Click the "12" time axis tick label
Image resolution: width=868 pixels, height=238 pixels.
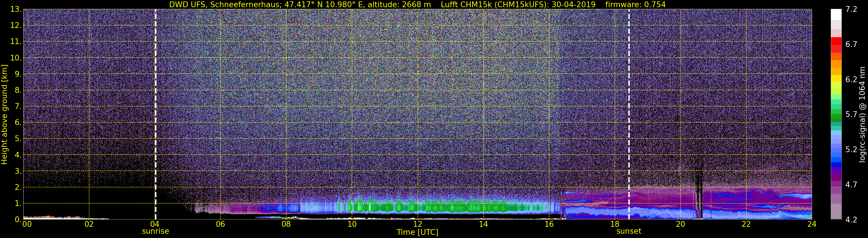click(417, 224)
